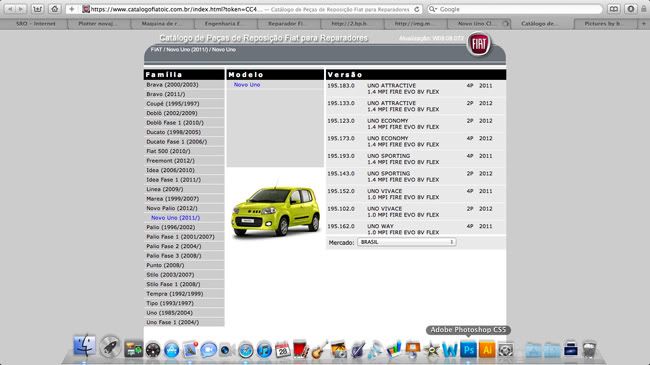This screenshot has width=650, height=365.
Task: Click the FIAT logo badge
Action: coord(479,44)
